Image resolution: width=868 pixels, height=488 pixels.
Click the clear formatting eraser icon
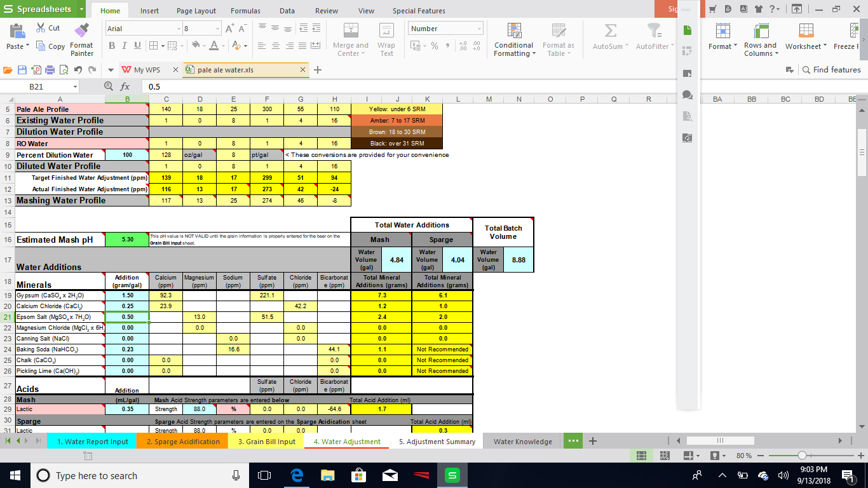236,46
